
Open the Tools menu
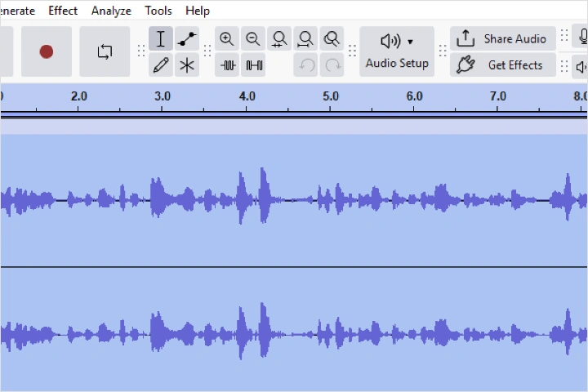point(158,11)
